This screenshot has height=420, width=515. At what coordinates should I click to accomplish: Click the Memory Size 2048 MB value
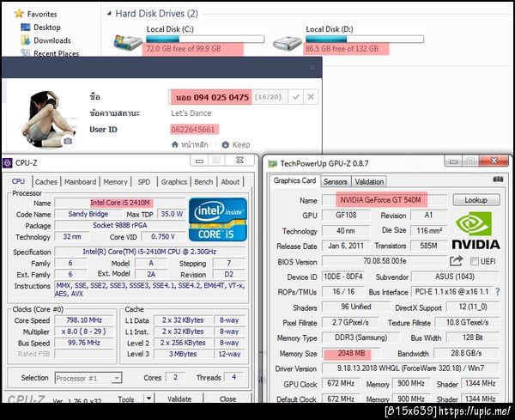[351, 353]
